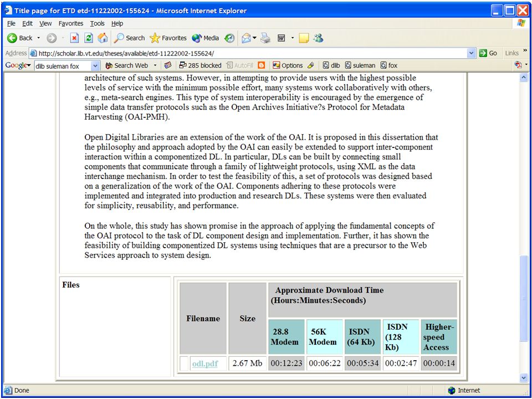
Task: Click the 00:12:23 download time cell
Action: [287, 364]
